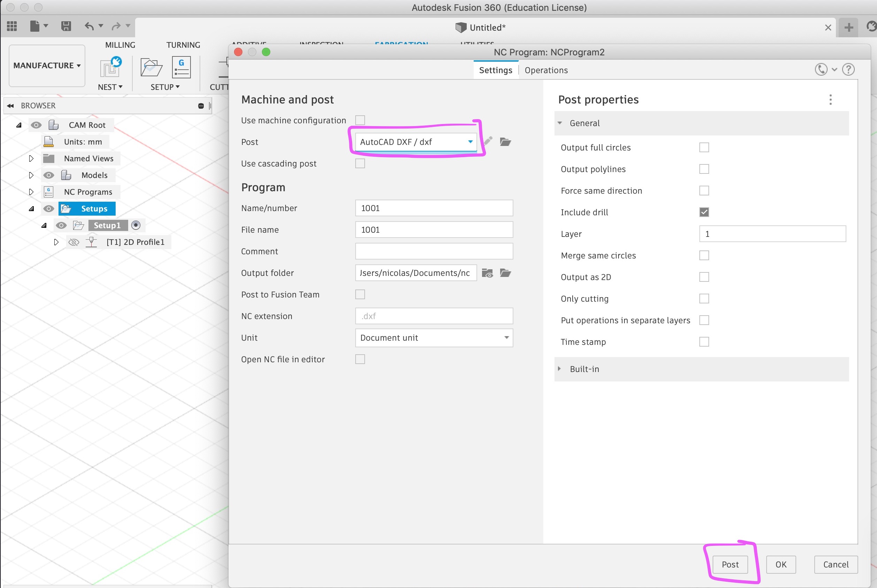Expand the Built-in properties section

(x=559, y=369)
